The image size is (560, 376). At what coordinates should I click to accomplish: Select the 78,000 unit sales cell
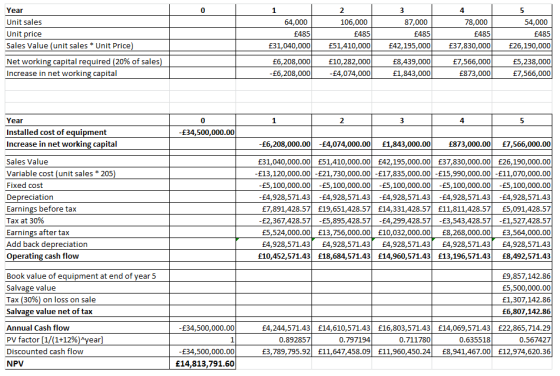[461, 22]
